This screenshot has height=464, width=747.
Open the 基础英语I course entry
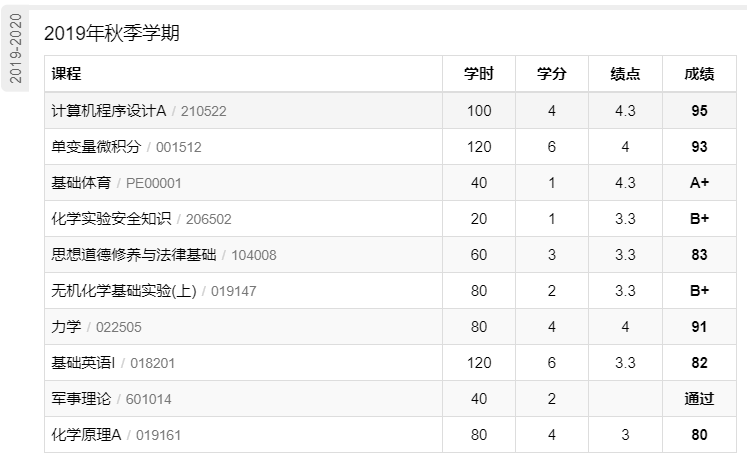tap(390, 363)
